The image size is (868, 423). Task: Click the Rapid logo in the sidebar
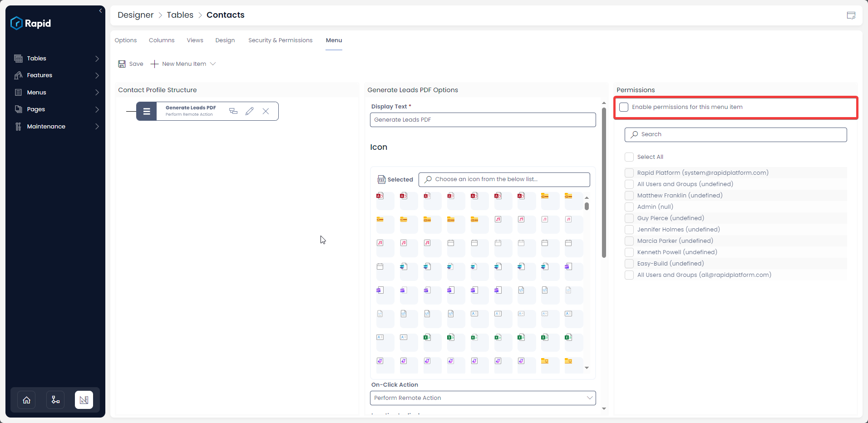tap(30, 23)
